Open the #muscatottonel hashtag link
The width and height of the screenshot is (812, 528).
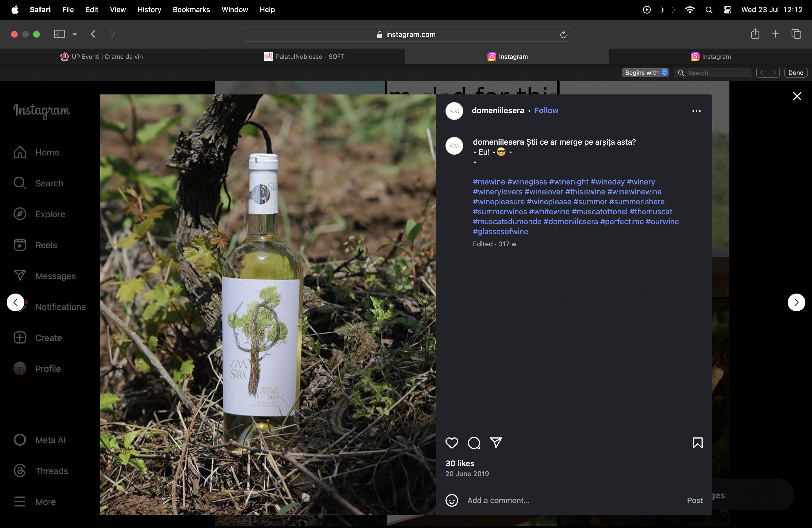599,212
